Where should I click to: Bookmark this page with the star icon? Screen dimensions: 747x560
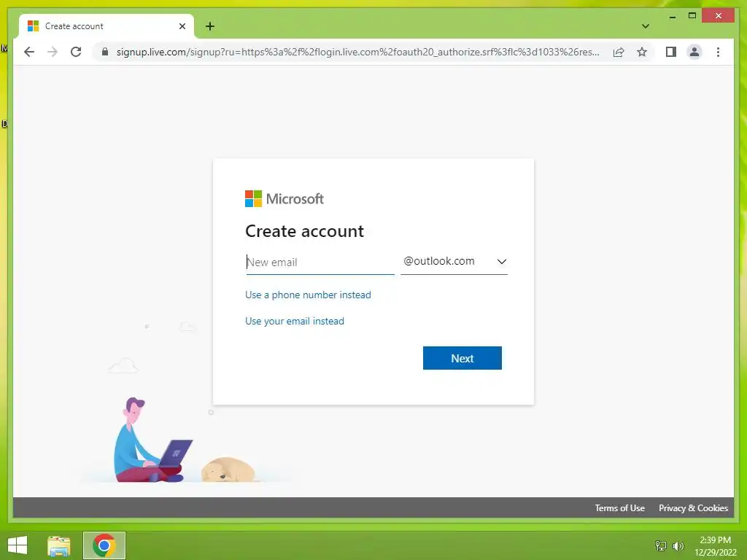[x=642, y=52]
